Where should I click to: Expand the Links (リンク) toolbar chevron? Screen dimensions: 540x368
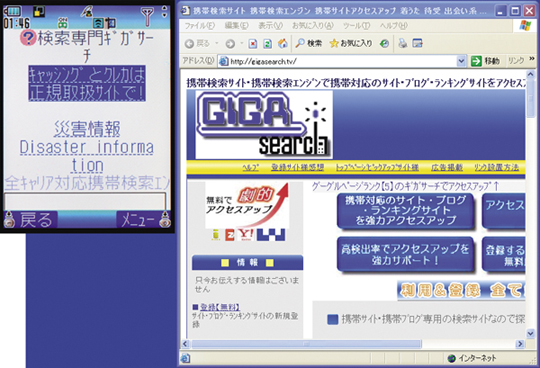point(532,59)
